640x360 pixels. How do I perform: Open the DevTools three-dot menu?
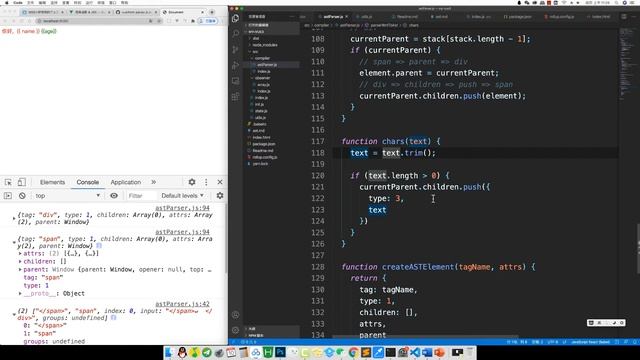206,182
